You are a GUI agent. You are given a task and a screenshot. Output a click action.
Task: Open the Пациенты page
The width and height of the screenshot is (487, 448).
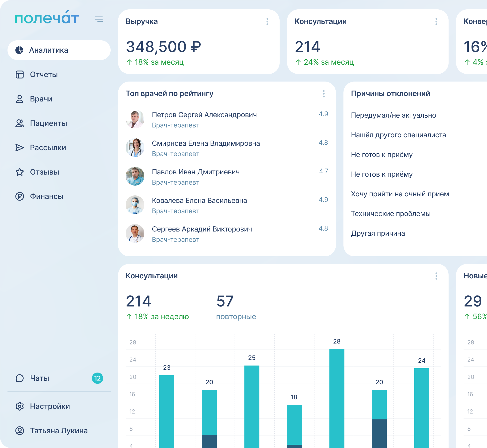click(x=59, y=123)
